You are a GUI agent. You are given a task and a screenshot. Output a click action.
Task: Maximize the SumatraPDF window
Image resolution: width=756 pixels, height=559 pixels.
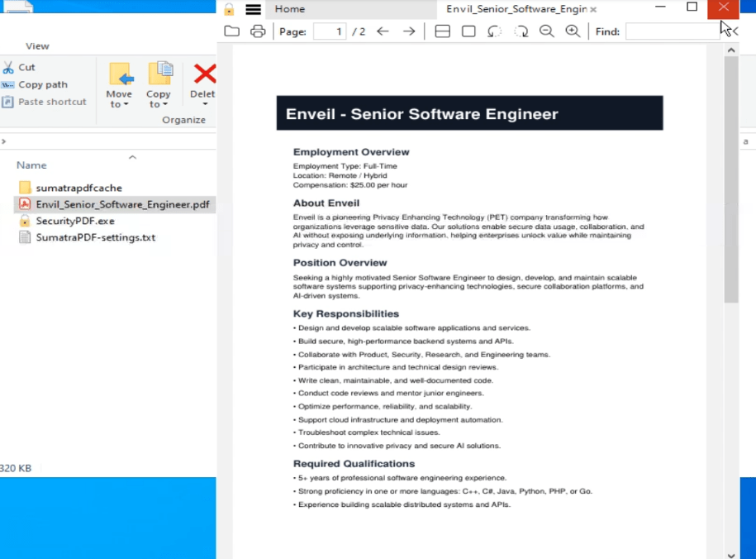point(692,7)
